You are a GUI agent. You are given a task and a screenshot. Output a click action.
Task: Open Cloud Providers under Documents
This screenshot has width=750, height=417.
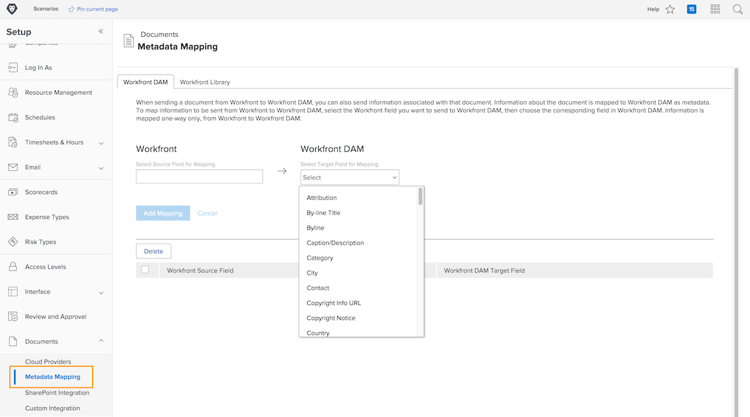point(48,362)
